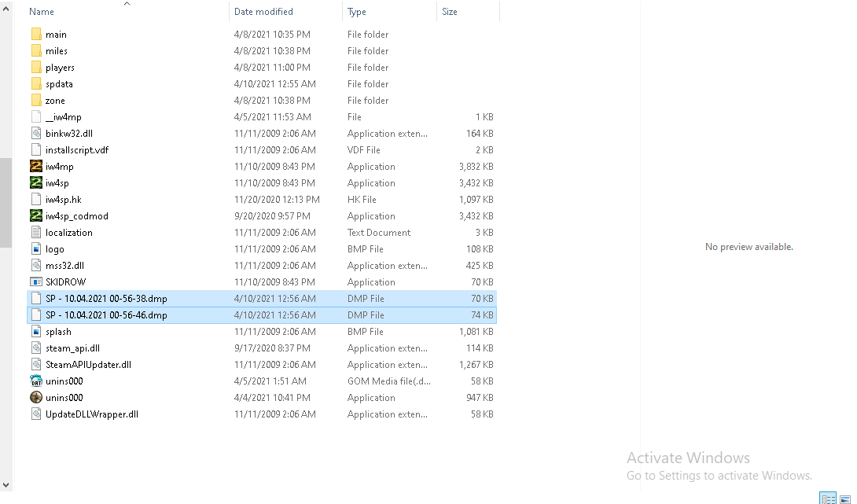Viewport: 857px width, 504px height.
Task: Sort files by Name column header
Action: 42,12
